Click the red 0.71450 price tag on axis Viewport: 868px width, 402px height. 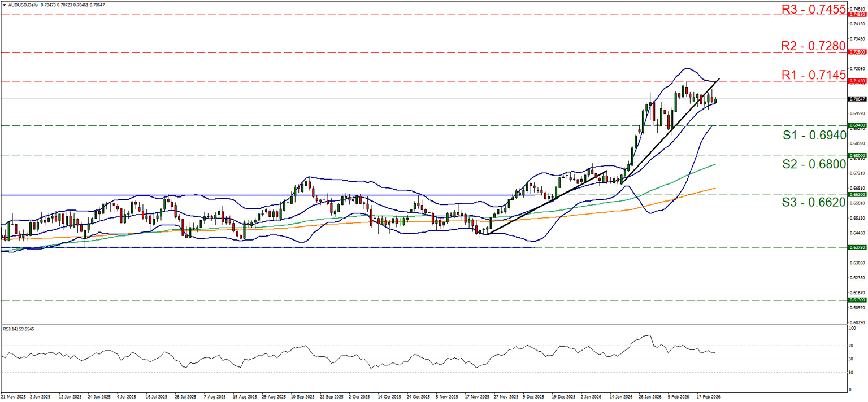(x=857, y=81)
